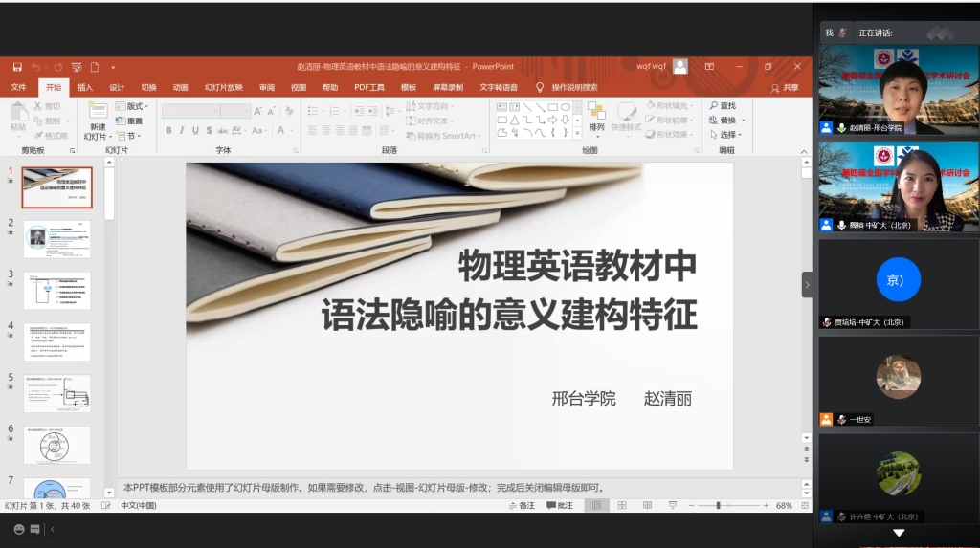Screen dimensions: 980x548
Task: Click the Arrange (排列) icon
Action: [x=596, y=114]
